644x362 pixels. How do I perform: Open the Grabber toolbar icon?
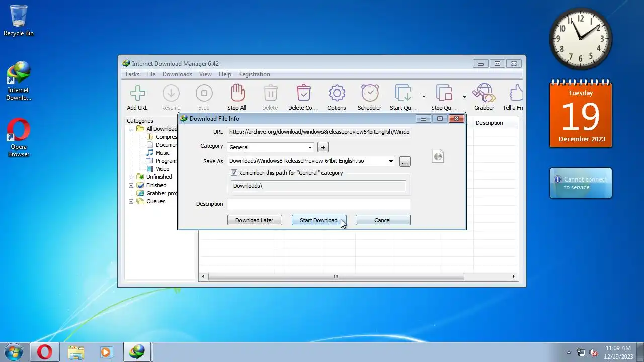(x=484, y=94)
